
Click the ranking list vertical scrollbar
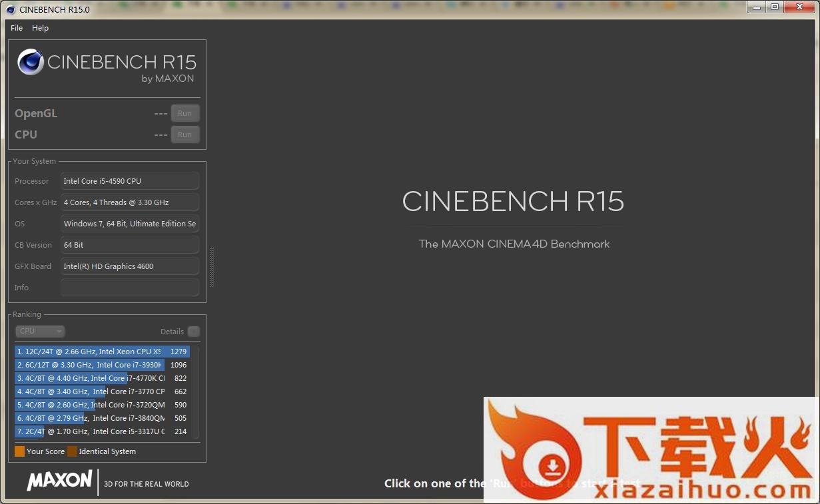pos(195,391)
